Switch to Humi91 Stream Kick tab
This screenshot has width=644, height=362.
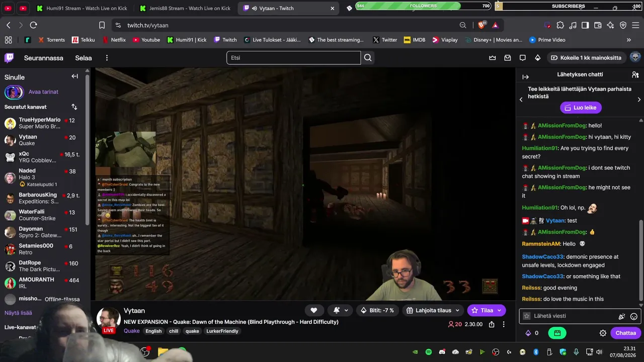81,9
